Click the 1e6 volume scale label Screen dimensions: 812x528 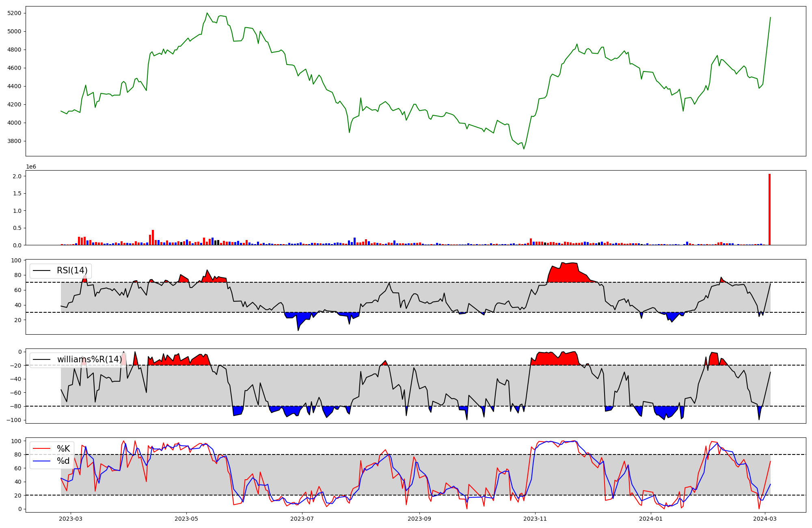pyautogui.click(x=31, y=167)
